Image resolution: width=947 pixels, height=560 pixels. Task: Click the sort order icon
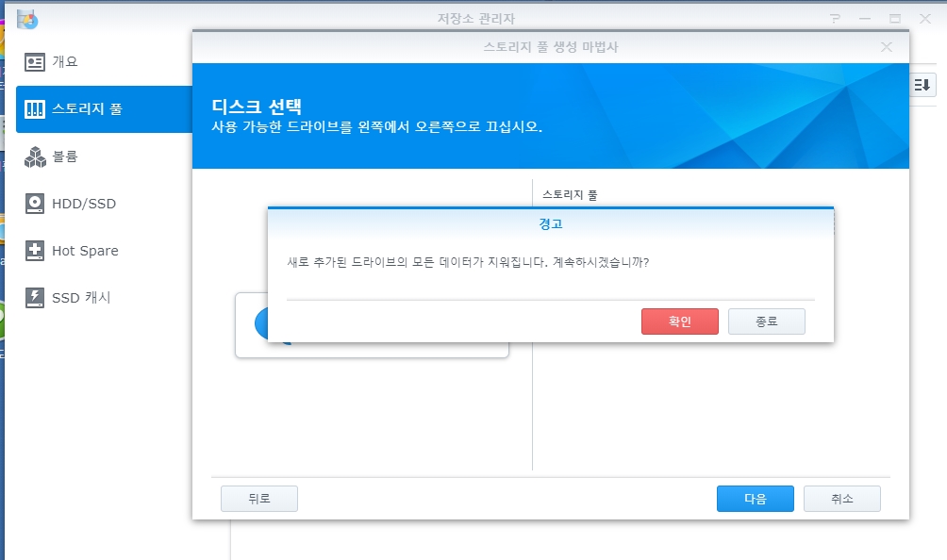pos(922,85)
